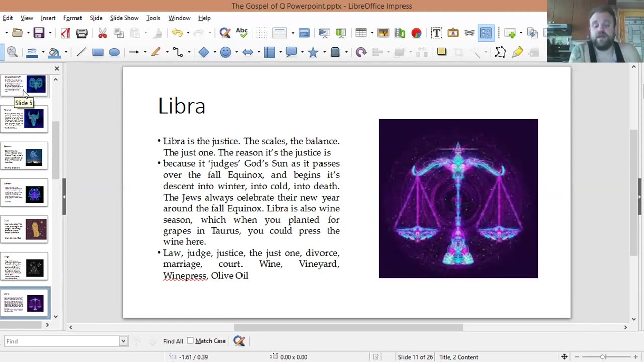Image resolution: width=644 pixels, height=362 pixels.
Task: Insert a table
Action: point(361,33)
